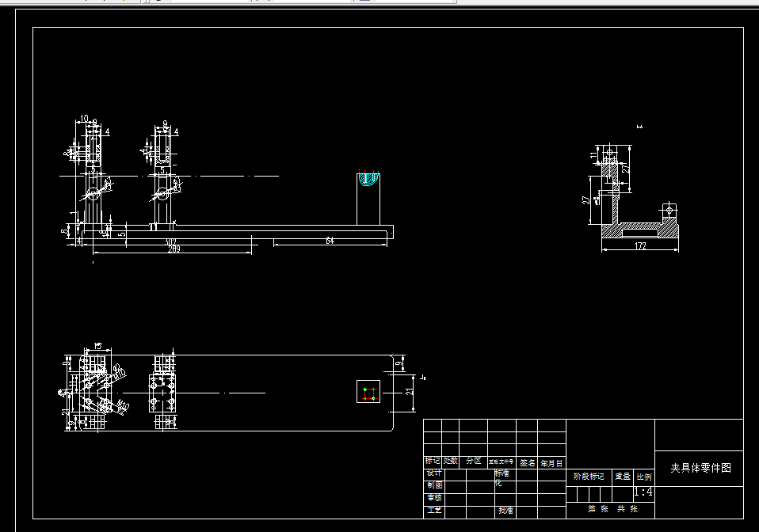Select the title text 夹具体零件图

point(700,468)
